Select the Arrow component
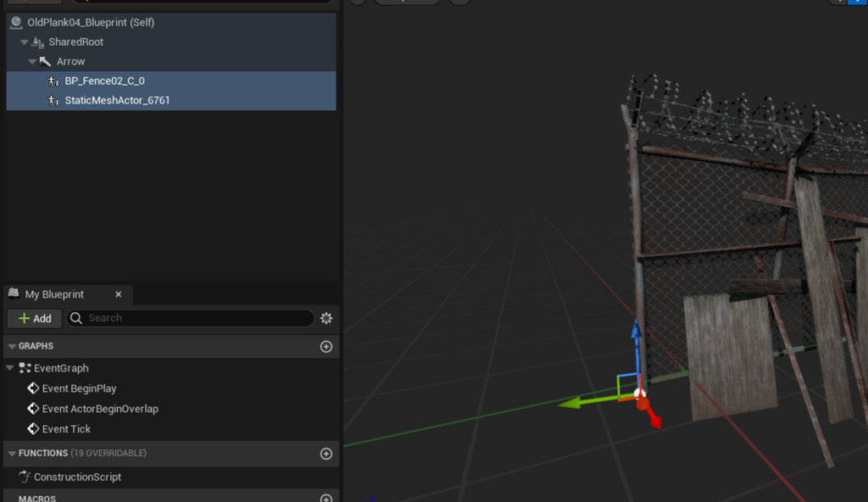 (x=71, y=62)
